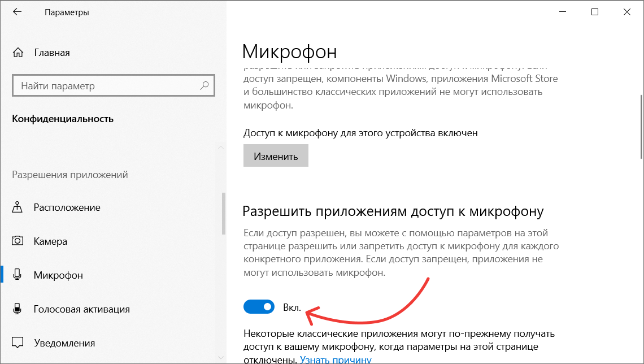Close the Параметры settings window
The width and height of the screenshot is (644, 364).
pyautogui.click(x=626, y=12)
